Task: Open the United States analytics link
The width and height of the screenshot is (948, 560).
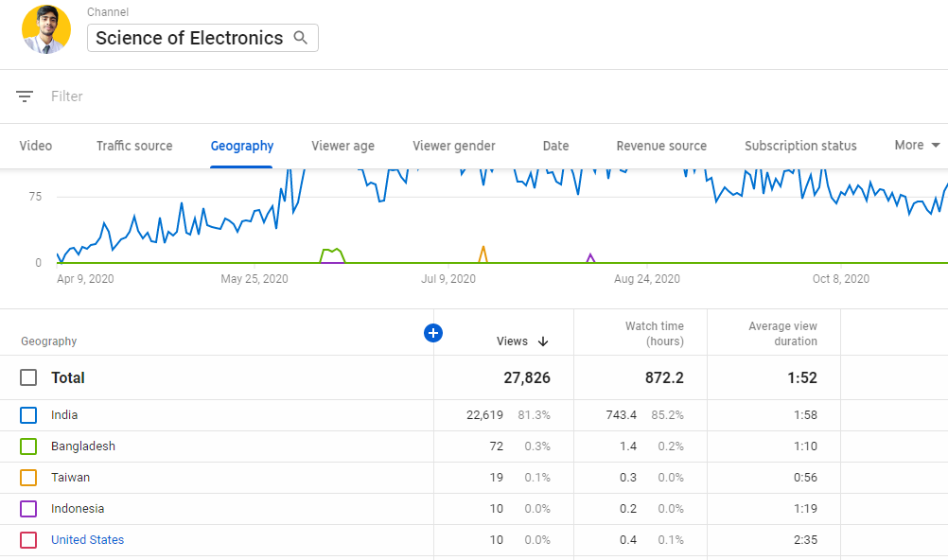Action: coord(87,539)
